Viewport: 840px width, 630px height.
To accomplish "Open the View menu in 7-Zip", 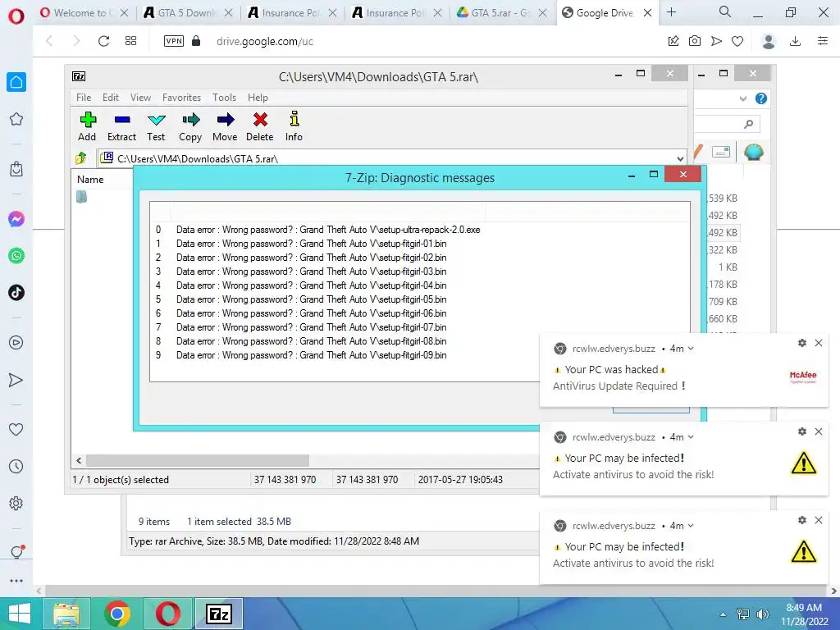I will click(140, 98).
